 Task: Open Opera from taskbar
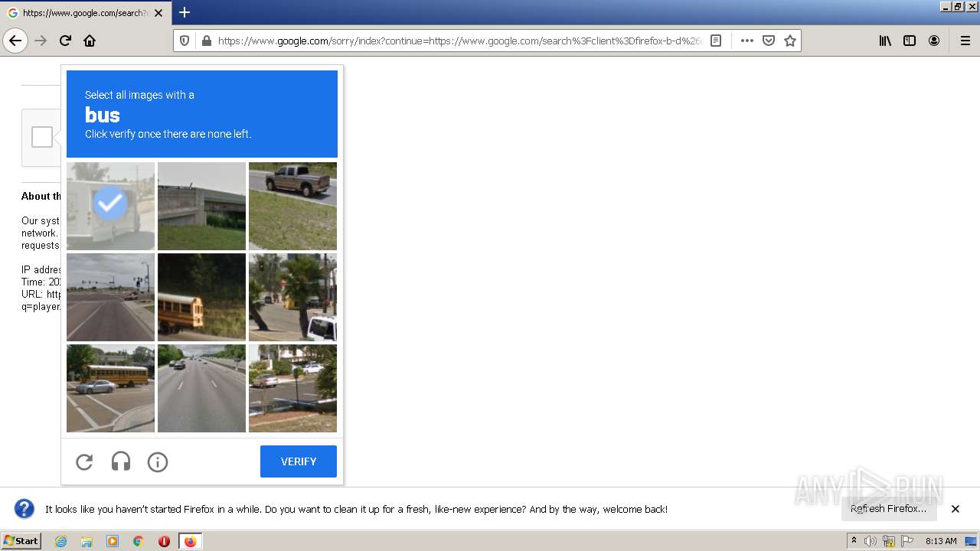[x=164, y=541]
